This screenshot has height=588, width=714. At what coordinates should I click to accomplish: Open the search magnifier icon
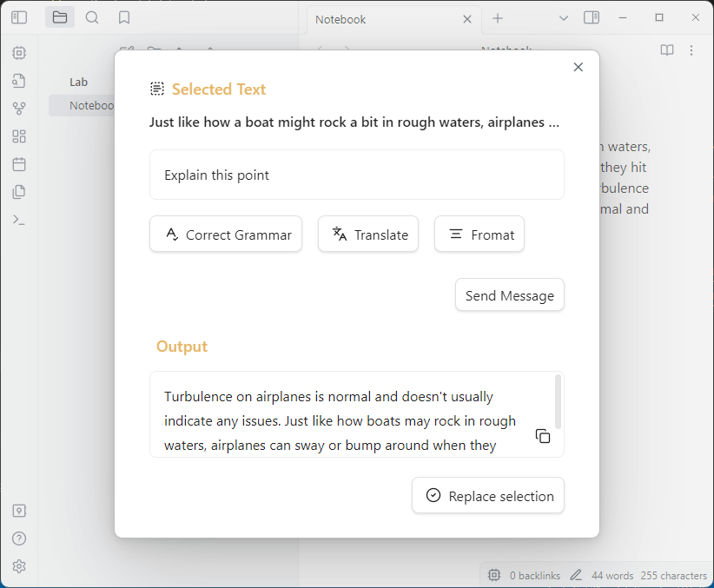[92, 17]
